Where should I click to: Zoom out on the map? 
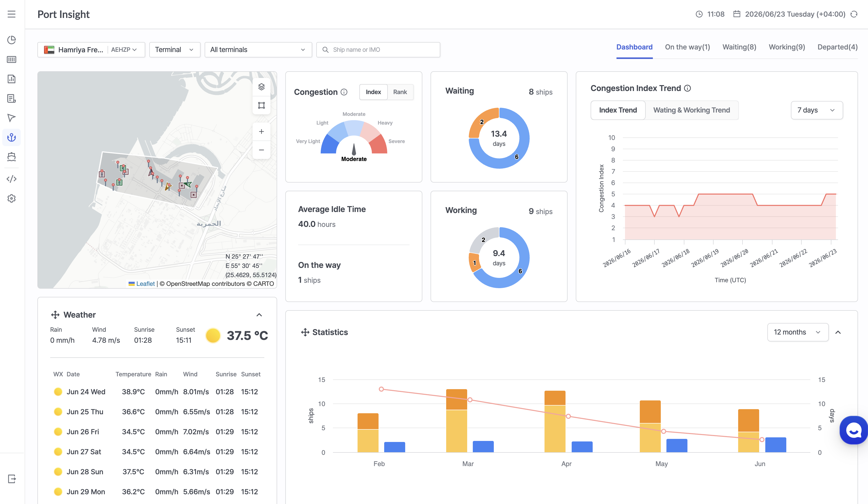point(262,150)
